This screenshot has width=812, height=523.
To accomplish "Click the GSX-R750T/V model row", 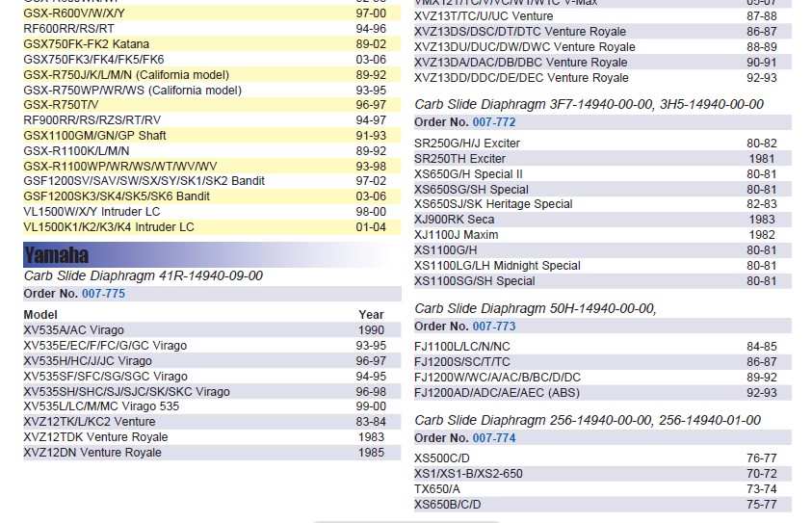I will tap(212, 105).
